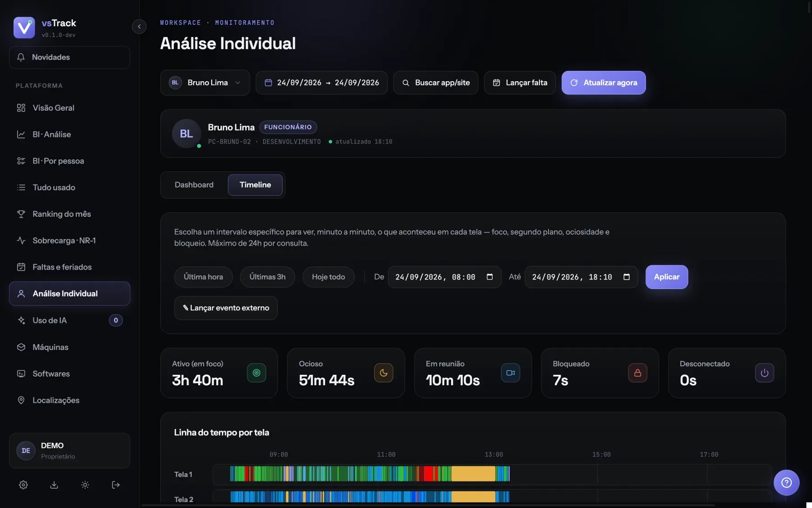Select the Última hora preset
The width and height of the screenshot is (812, 508).
[x=203, y=277]
